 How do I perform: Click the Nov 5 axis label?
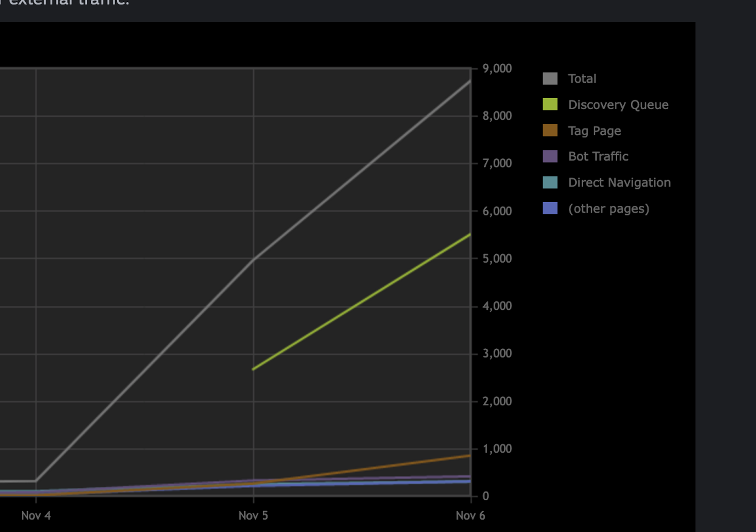coord(253,515)
